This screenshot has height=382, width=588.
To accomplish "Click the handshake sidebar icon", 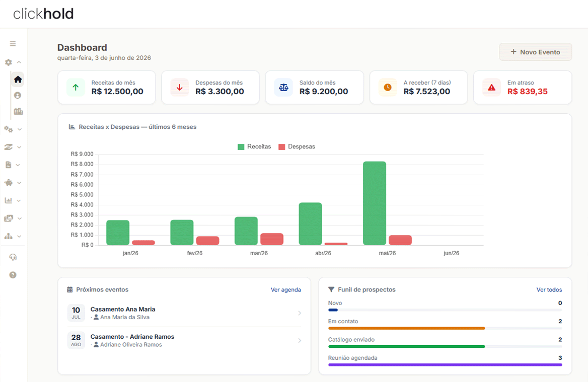I will 8,147.
